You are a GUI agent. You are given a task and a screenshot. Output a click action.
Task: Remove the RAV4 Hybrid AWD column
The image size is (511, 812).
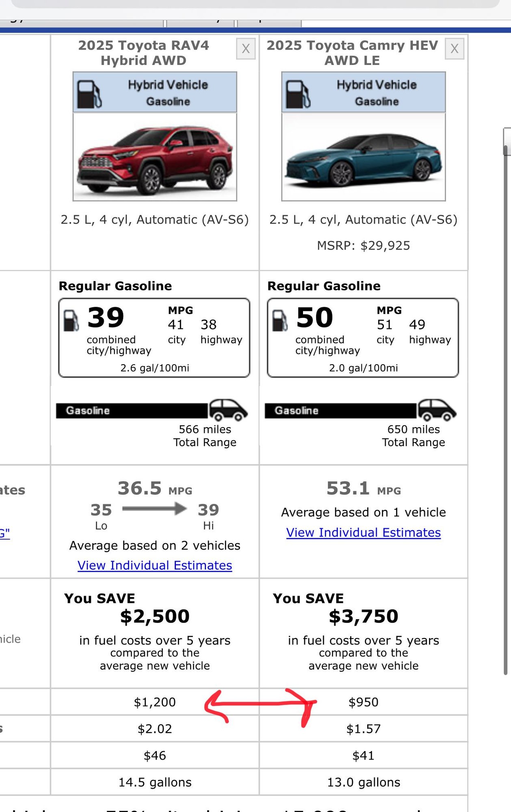(246, 49)
